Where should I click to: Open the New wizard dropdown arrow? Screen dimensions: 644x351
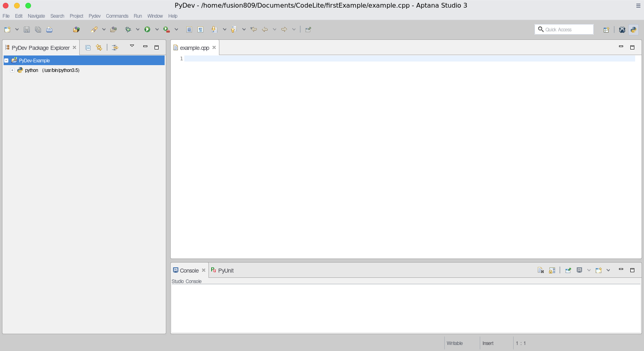[17, 29]
